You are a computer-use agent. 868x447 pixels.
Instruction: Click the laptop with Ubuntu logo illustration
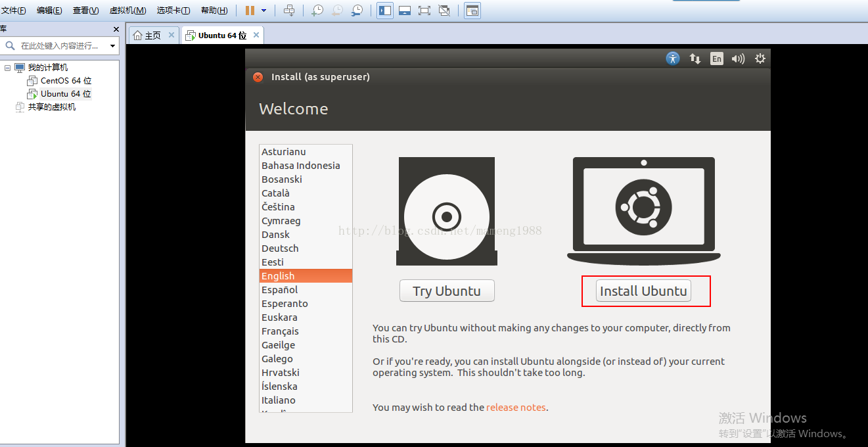644,211
